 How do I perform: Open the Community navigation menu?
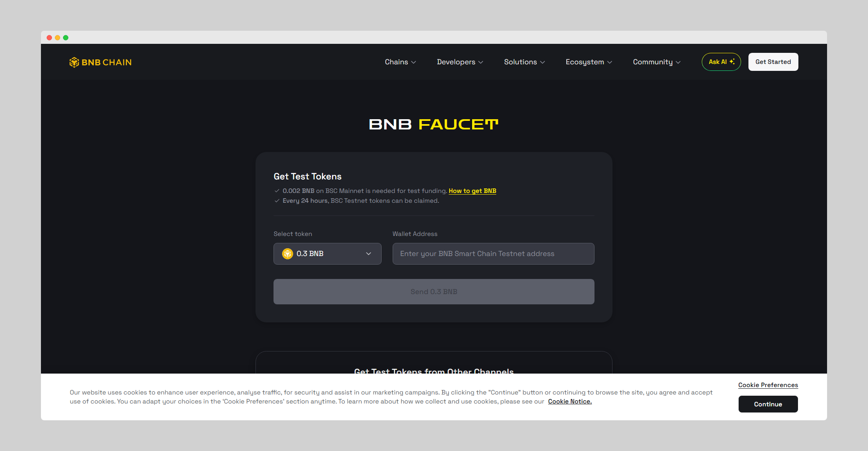pyautogui.click(x=657, y=62)
